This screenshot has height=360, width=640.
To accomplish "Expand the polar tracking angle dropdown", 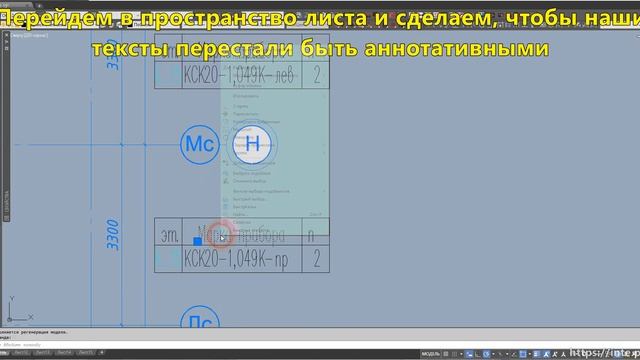I will [x=493, y=354].
